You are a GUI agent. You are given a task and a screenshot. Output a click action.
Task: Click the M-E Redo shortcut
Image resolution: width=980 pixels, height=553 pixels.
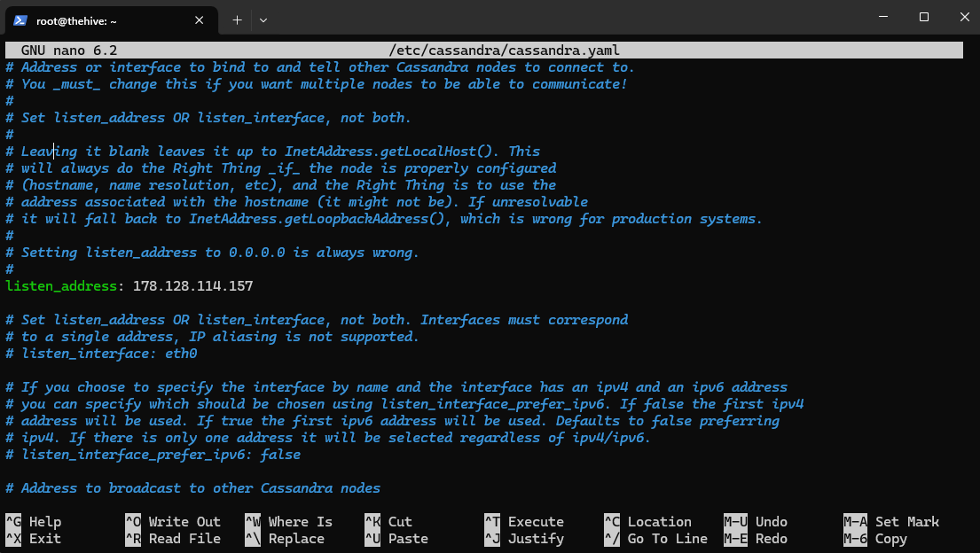click(756, 539)
